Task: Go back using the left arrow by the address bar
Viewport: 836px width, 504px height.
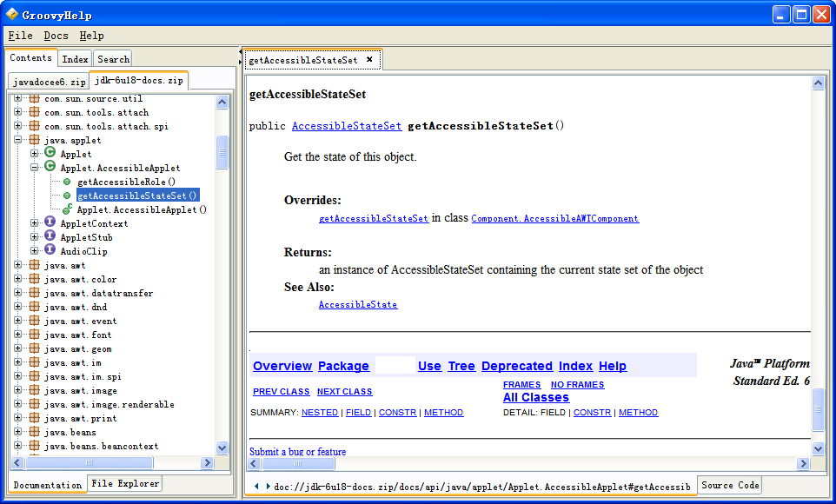Action: point(256,486)
